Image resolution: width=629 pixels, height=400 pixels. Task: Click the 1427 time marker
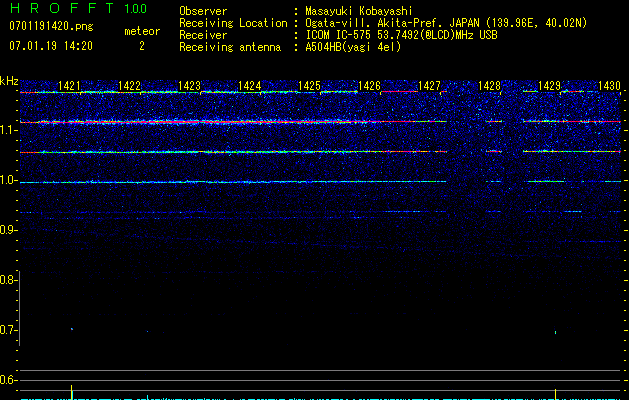[429, 86]
